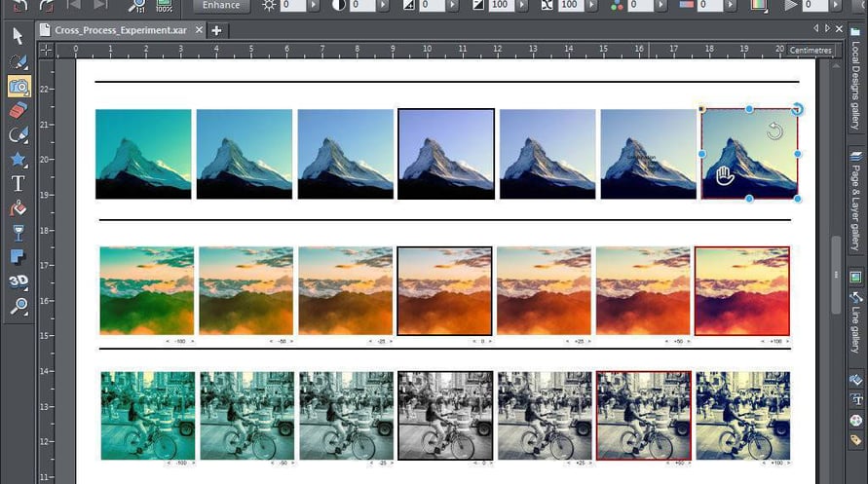Viewport: 868px width, 484px height.
Task: Open the Fill gallery bucket icon on right bar
Action: (x=855, y=380)
